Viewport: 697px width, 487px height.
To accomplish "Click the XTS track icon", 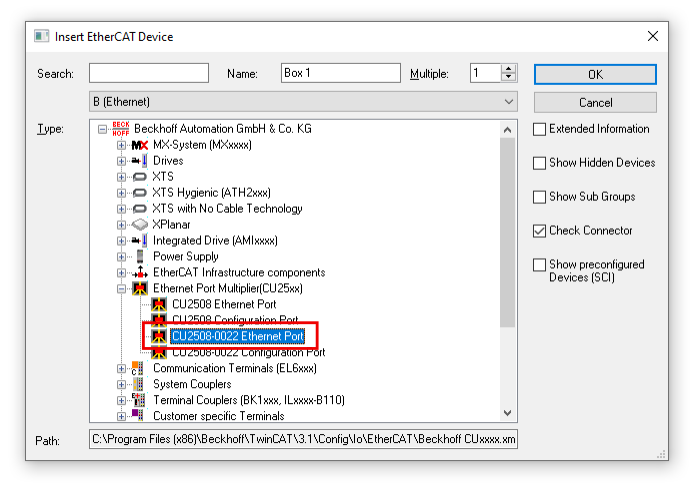I will coord(140,177).
